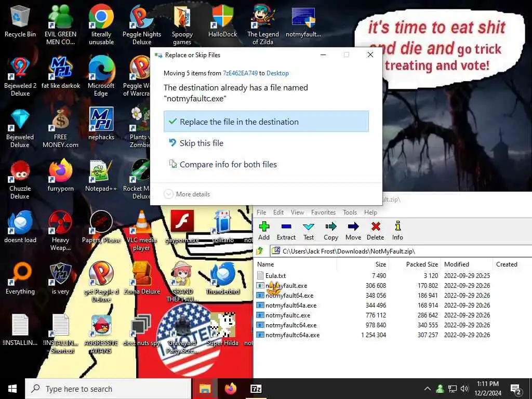Open Firefox from the taskbar
This screenshot has height=399, width=532.
tap(230, 389)
